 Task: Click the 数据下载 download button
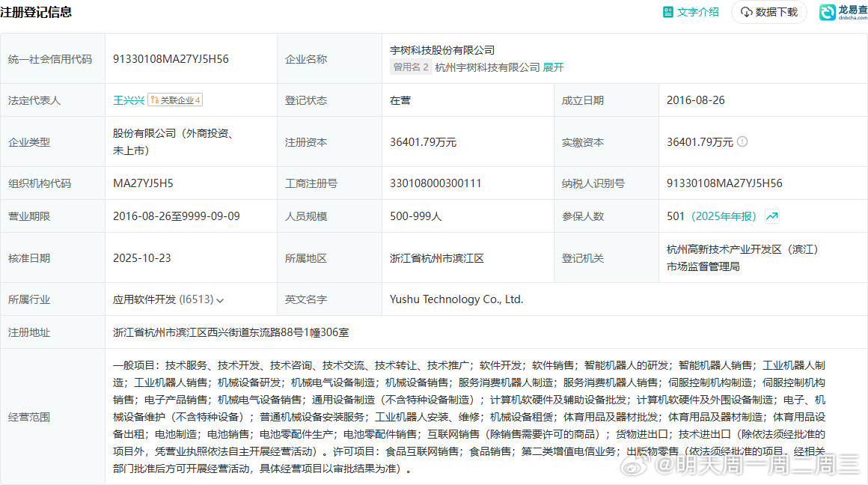tap(769, 12)
